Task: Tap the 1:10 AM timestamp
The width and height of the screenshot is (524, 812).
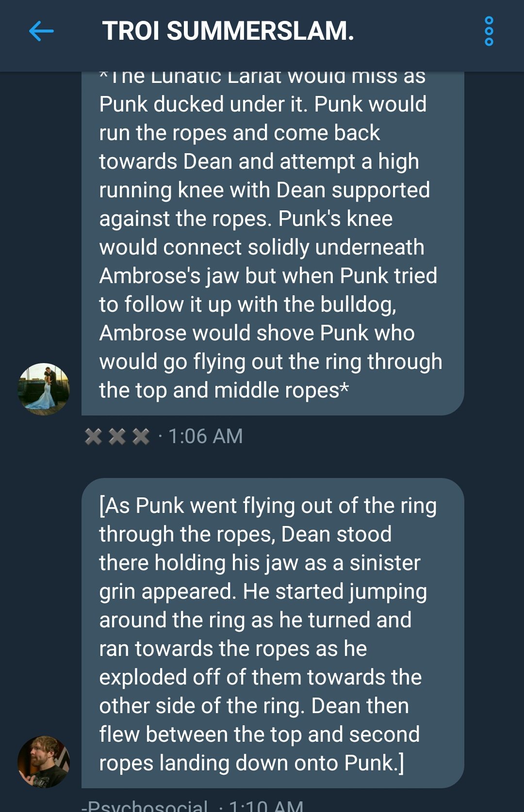Action: (x=266, y=806)
